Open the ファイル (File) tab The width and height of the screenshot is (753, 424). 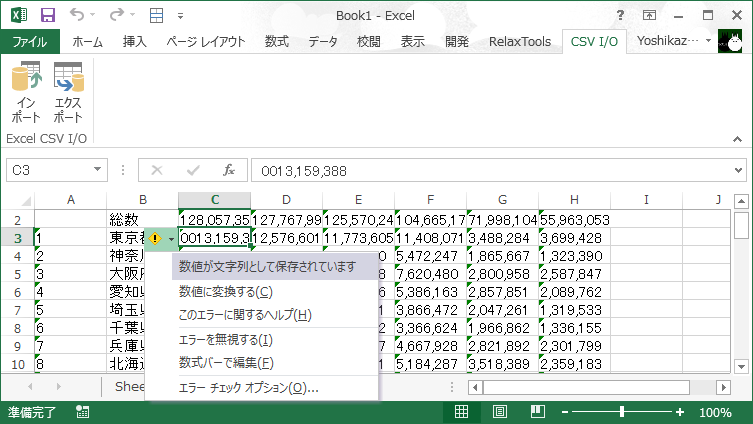coord(30,42)
